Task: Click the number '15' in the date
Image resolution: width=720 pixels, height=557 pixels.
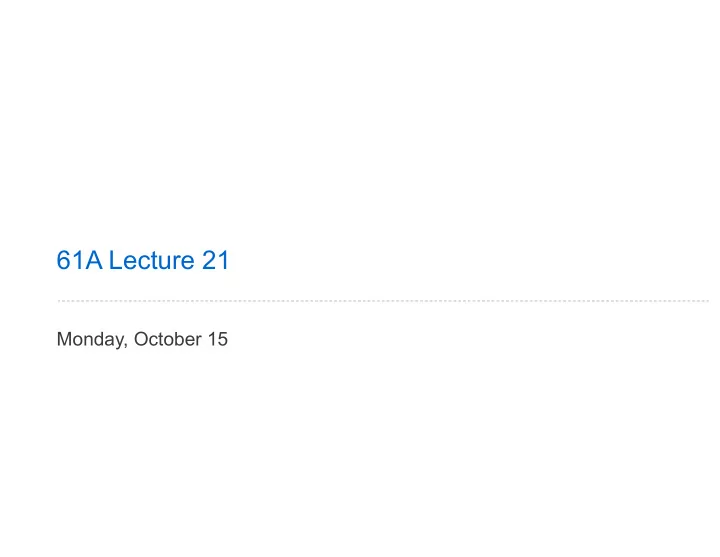Action: 218,339
